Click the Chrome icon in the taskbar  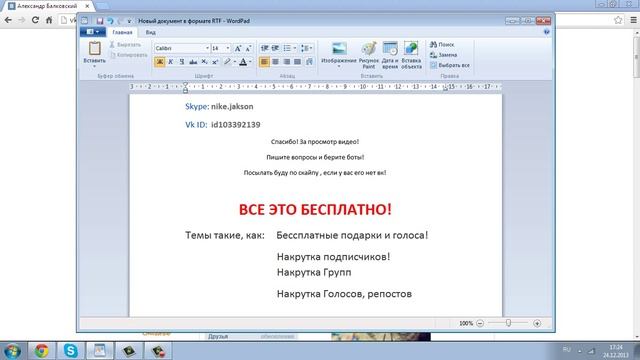[x=41, y=351]
